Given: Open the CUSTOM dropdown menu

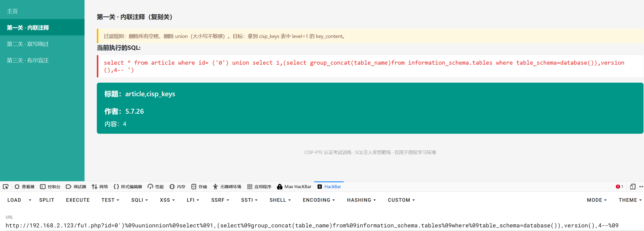Looking at the screenshot, I should [x=401, y=200].
